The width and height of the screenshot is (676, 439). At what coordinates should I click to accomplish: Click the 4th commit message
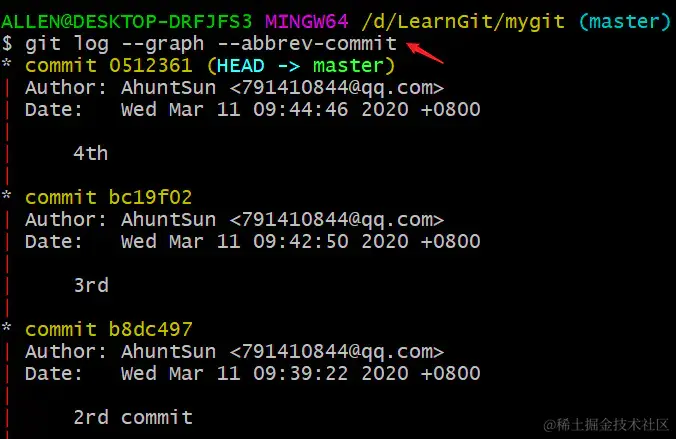[x=91, y=154]
